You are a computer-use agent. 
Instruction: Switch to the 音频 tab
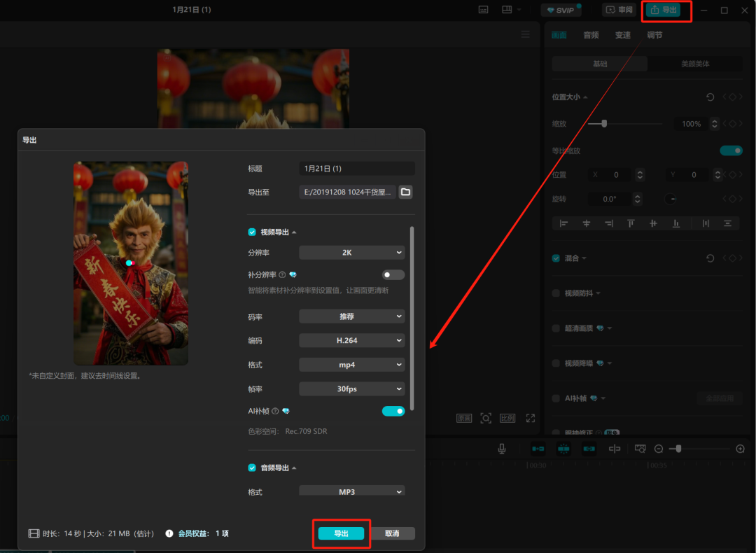(590, 34)
